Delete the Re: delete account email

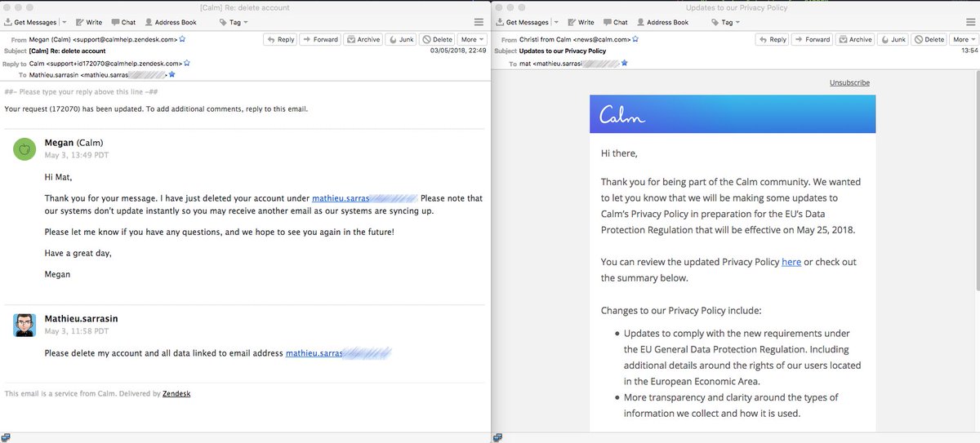[x=437, y=39]
